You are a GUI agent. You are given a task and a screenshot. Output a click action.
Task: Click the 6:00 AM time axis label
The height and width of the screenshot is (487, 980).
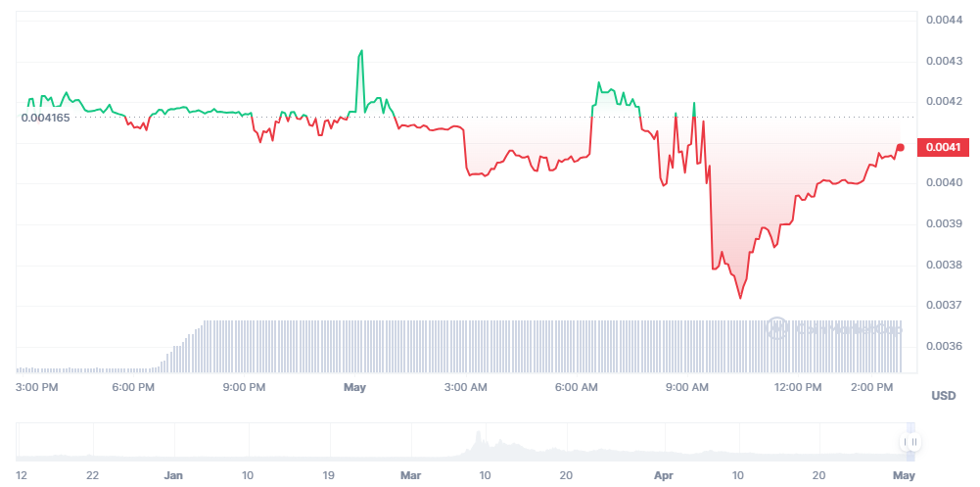click(x=577, y=388)
